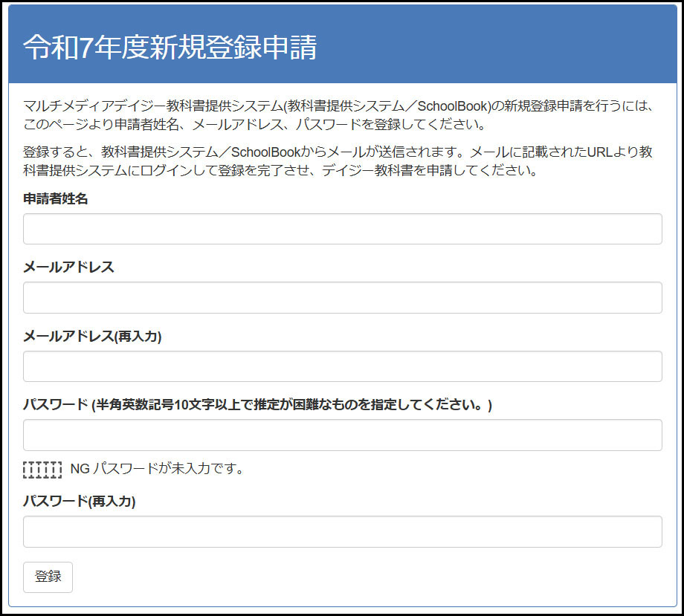Click the dashed password strength meter icon

point(42,469)
